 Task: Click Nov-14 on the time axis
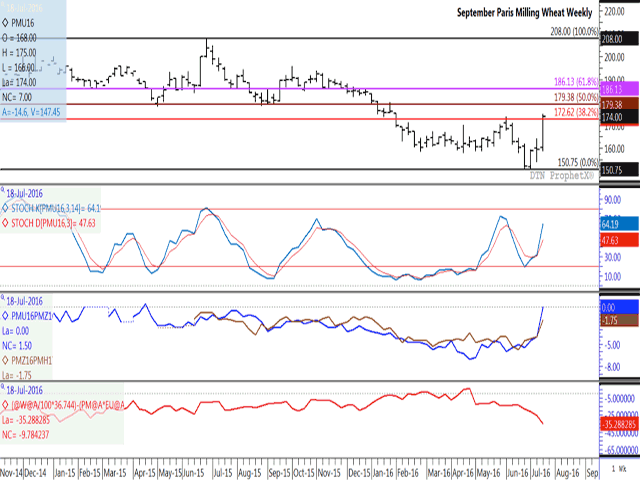tap(11, 473)
